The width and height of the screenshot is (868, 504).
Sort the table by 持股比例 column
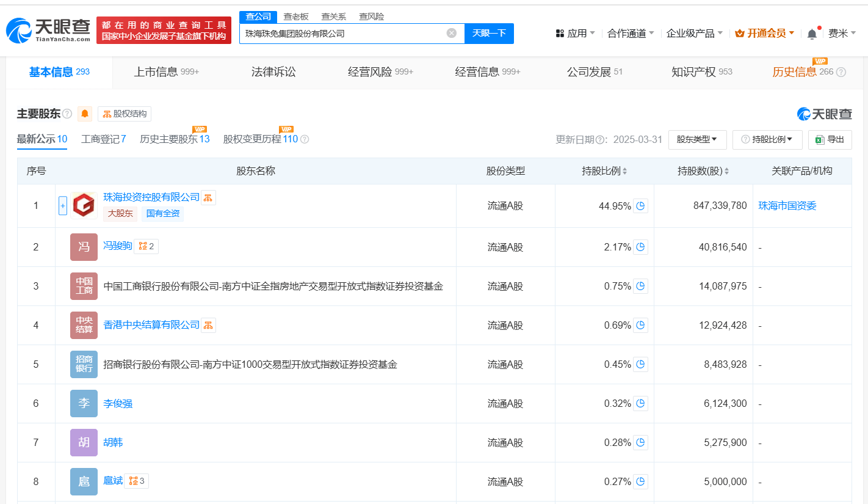[604, 171]
